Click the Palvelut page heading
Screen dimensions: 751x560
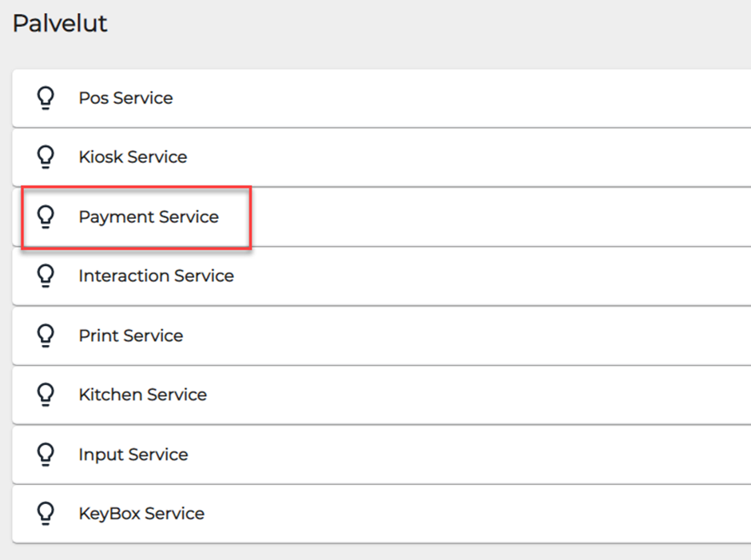pos(60,24)
